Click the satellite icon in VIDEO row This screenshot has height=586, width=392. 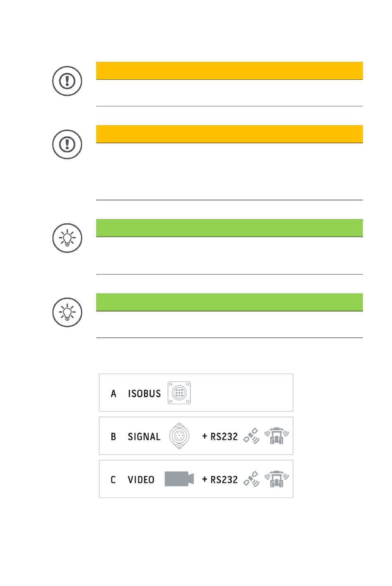click(251, 479)
